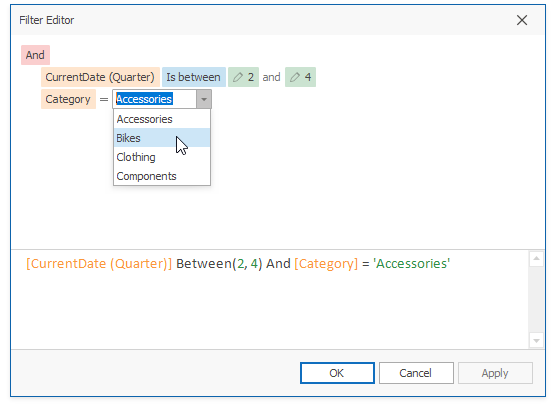Select Clothing from the category list
The height and width of the screenshot is (405, 556).
pos(162,157)
